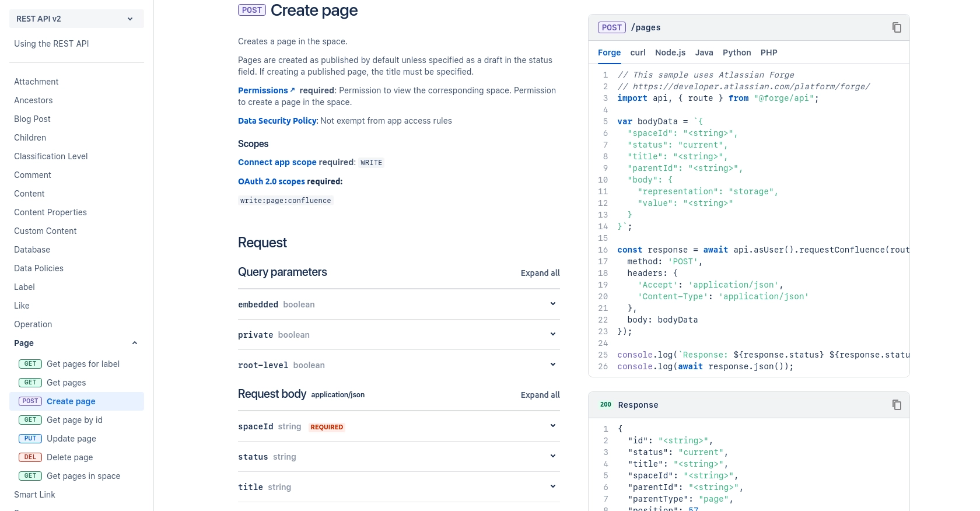Collapse the Page section in sidebar
This screenshot has height=511, width=980.
point(135,343)
